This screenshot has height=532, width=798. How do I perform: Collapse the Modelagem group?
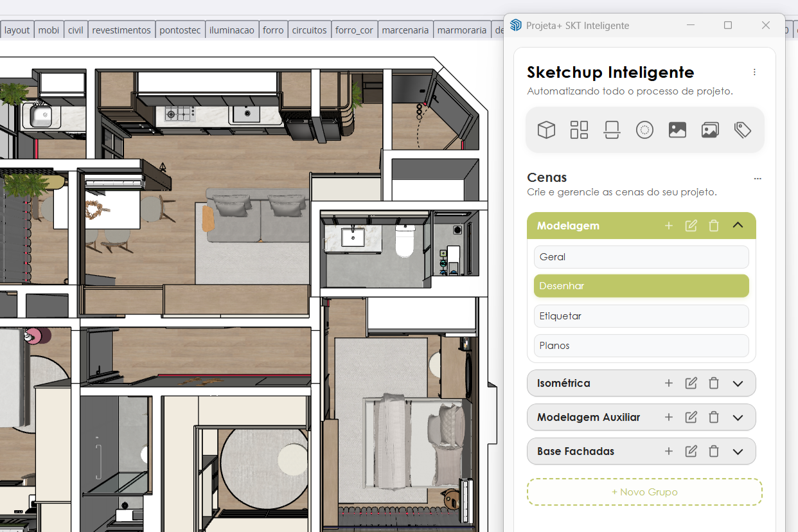(x=738, y=226)
